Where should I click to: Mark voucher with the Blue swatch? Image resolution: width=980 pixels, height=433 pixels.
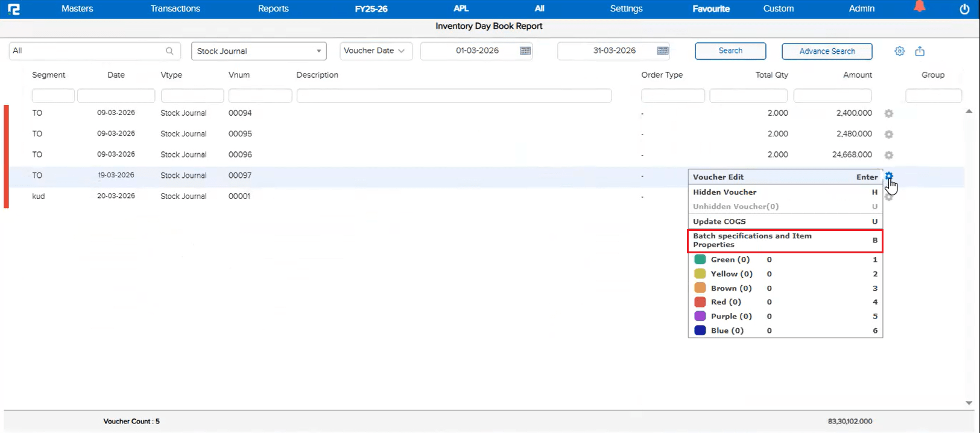(700, 330)
